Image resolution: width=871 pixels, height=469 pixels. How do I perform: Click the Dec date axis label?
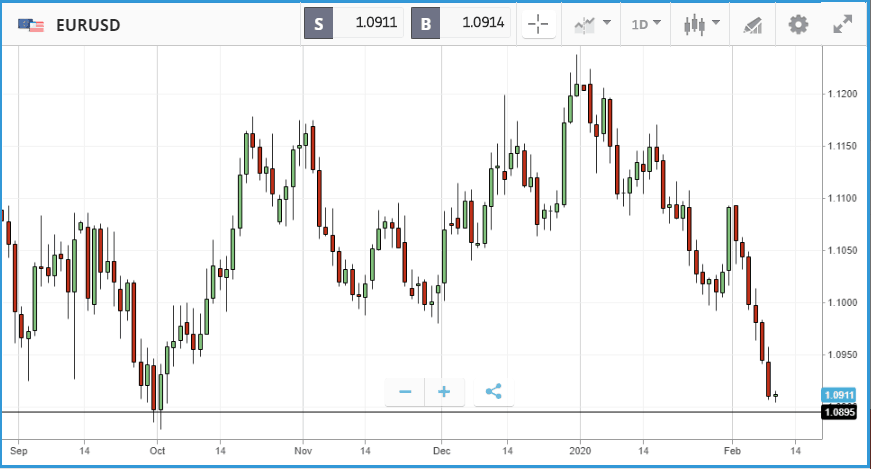[442, 451]
